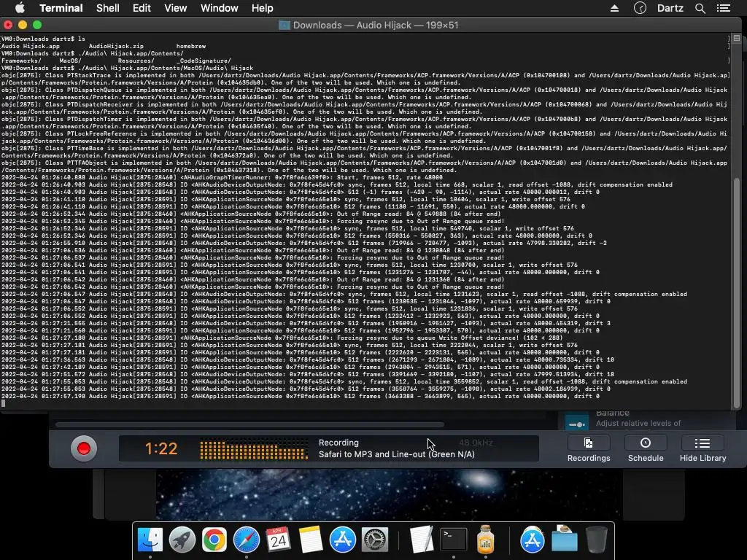Open the View menu
This screenshot has height=560, width=747.
pyautogui.click(x=175, y=8)
